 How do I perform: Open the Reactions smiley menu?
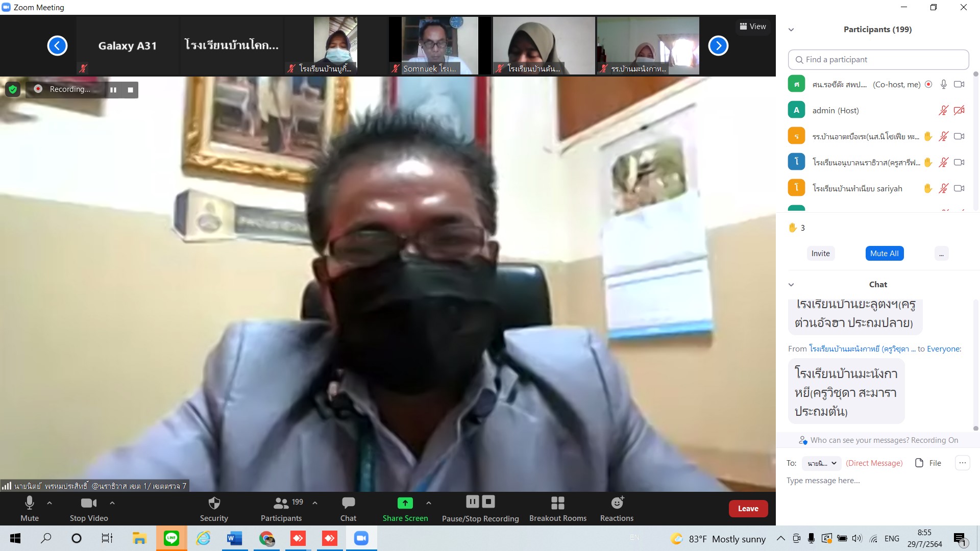click(x=617, y=508)
